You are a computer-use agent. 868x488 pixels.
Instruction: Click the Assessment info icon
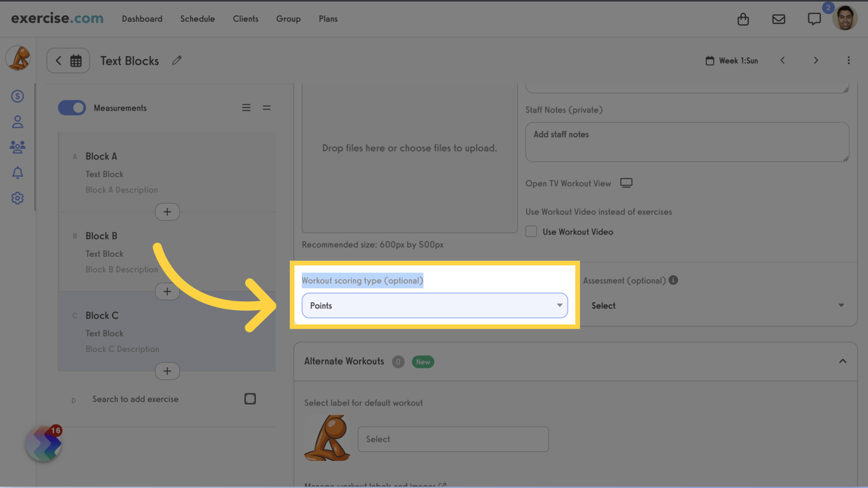674,280
